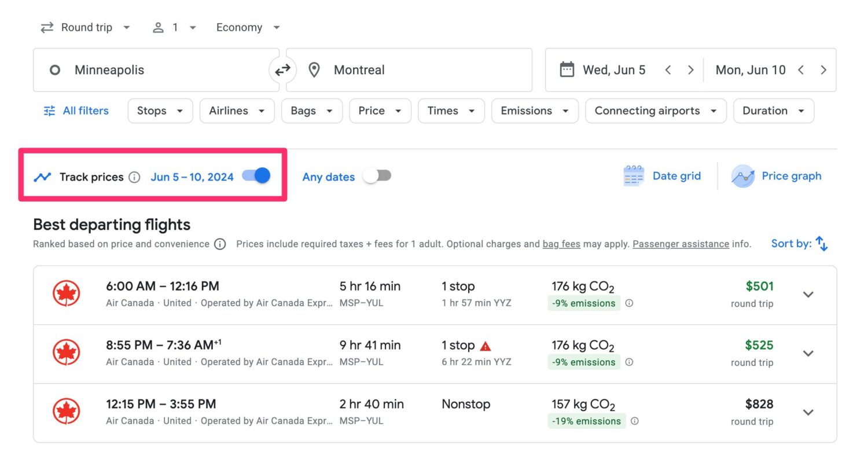Enable price tracking for Jun 5–10
The width and height of the screenshot is (868, 459).
[255, 176]
